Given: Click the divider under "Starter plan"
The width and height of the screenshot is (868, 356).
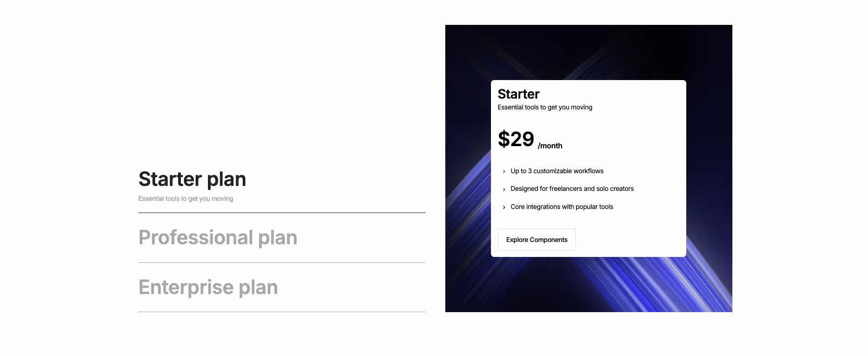Looking at the screenshot, I should tap(282, 212).
